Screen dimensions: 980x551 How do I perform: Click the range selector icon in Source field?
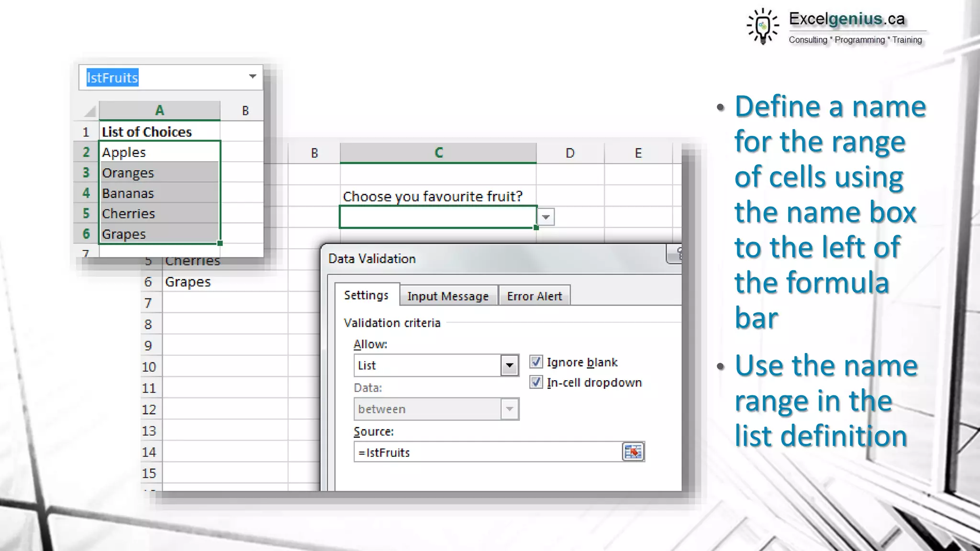tap(633, 452)
